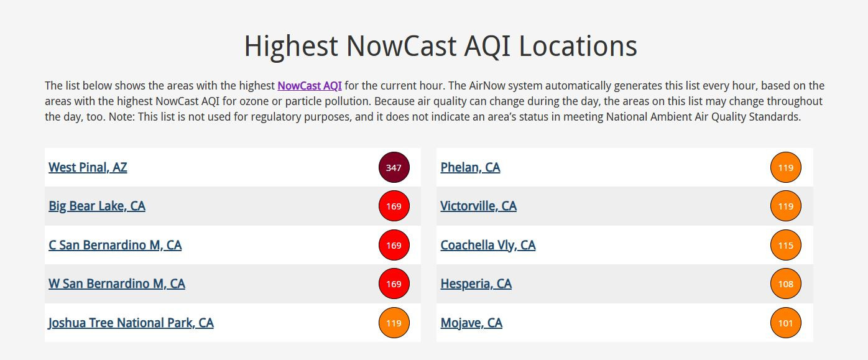Image resolution: width=868 pixels, height=360 pixels.
Task: Open Coachella Vly, CA location
Action: click(x=488, y=245)
